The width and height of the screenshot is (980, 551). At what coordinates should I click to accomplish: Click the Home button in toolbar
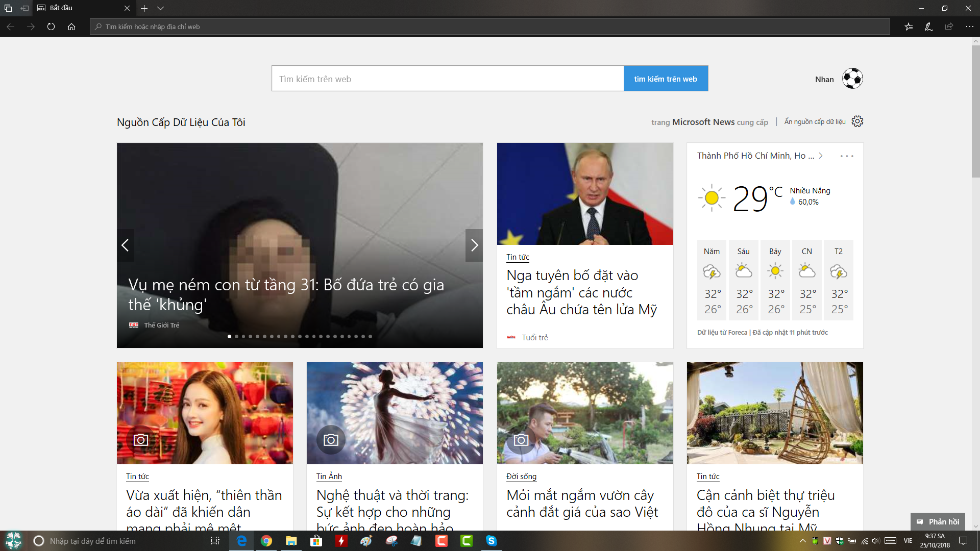[x=71, y=27]
